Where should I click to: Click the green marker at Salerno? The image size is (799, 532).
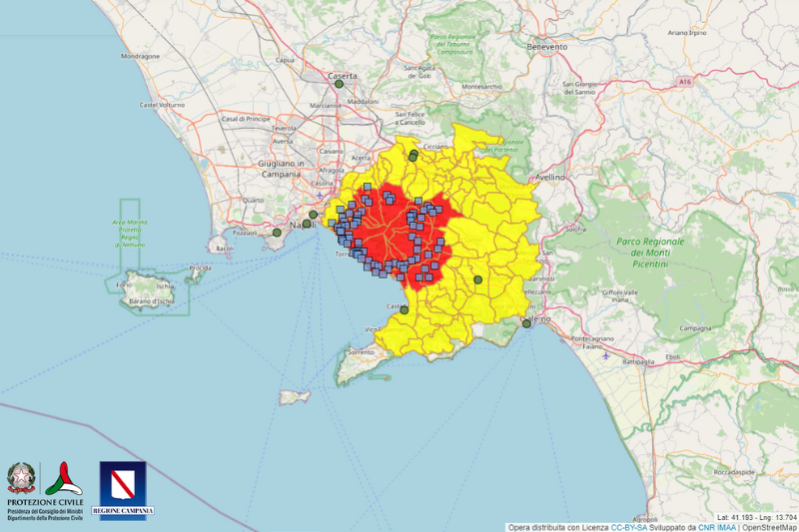coord(526,323)
